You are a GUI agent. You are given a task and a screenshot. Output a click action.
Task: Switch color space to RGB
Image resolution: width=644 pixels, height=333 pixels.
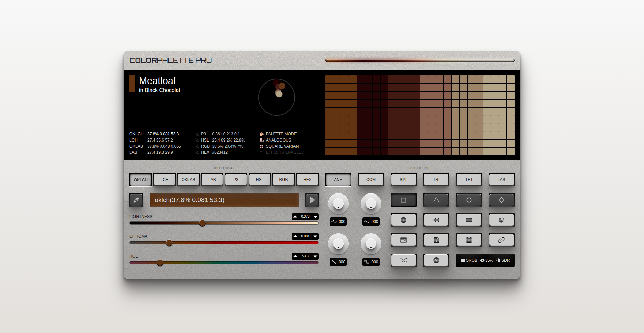pos(283,180)
